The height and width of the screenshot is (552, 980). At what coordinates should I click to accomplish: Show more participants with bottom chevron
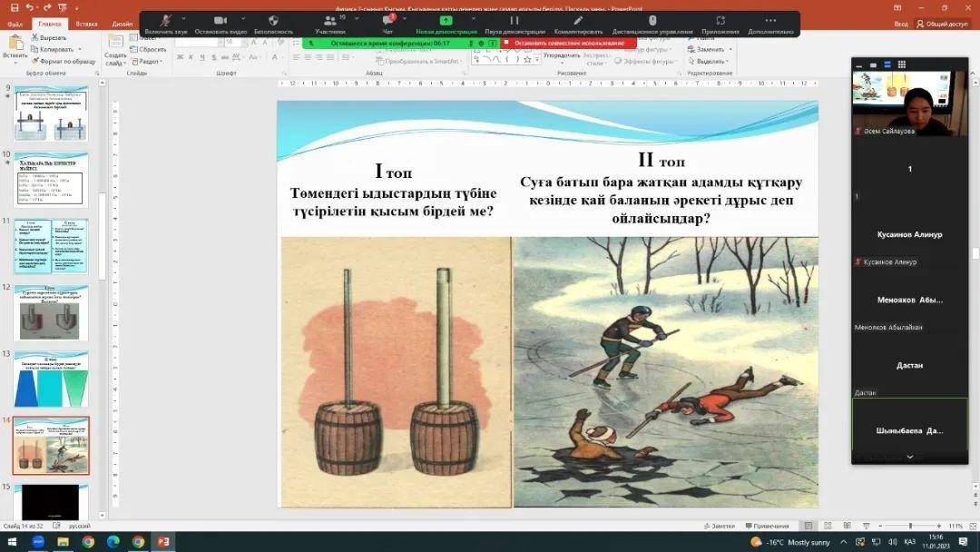point(909,457)
